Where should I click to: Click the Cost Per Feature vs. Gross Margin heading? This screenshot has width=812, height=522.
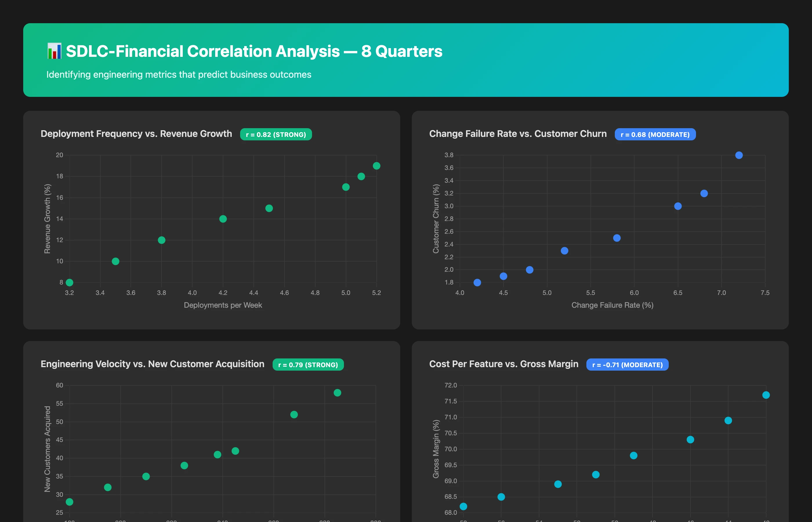click(504, 364)
